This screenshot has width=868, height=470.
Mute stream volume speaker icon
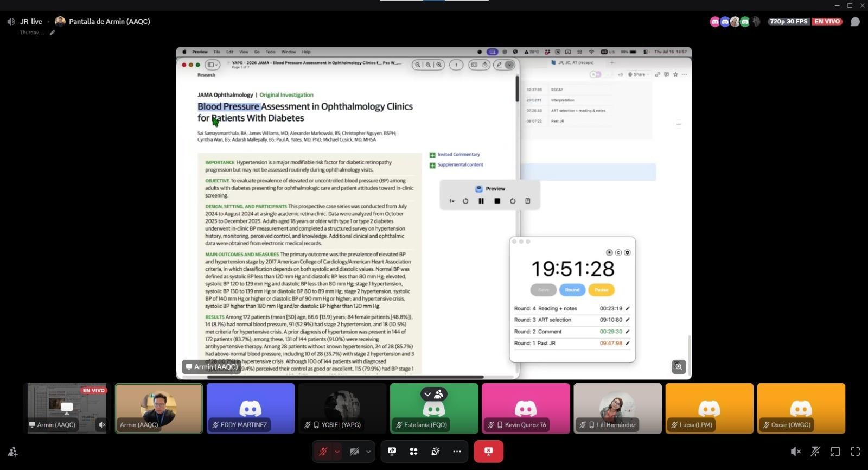pos(795,452)
